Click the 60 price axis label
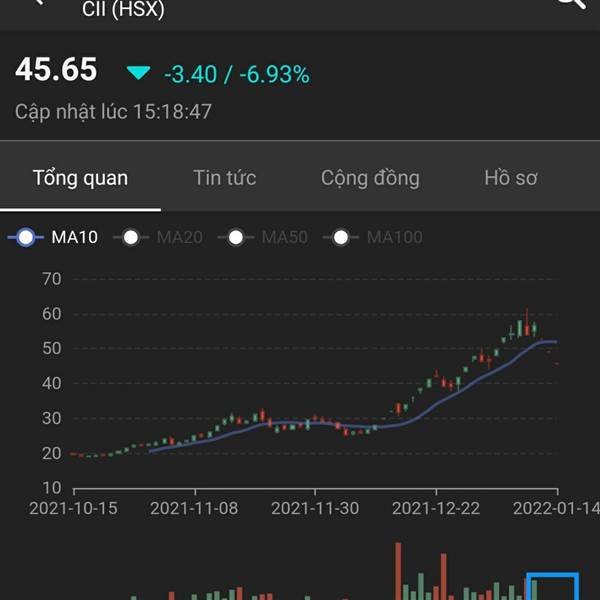This screenshot has width=600, height=600. click(52, 314)
